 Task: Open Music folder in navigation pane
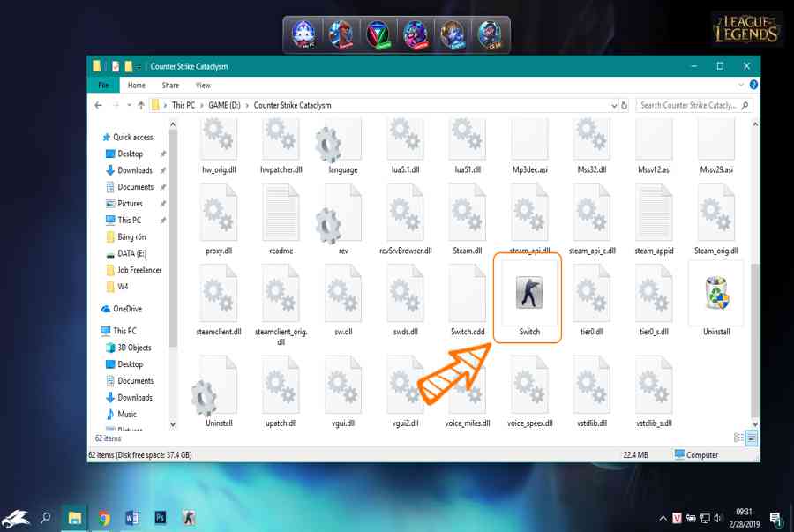click(x=122, y=414)
